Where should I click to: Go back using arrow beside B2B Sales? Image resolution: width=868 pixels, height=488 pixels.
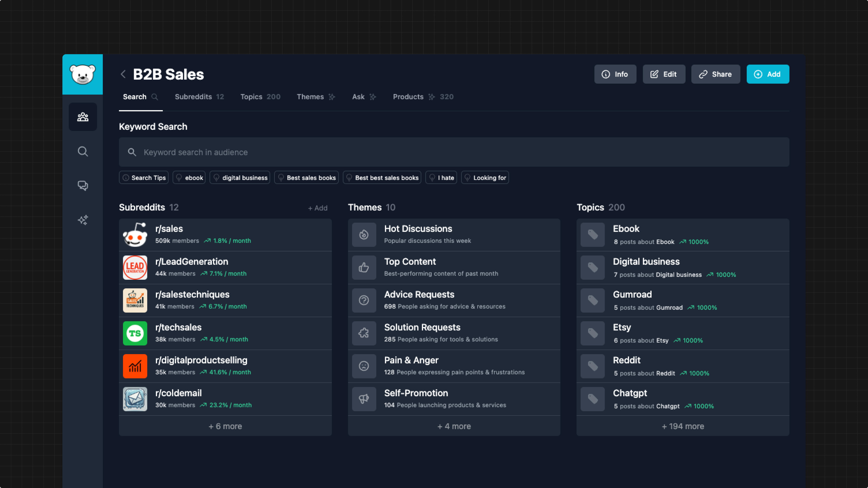pos(123,74)
